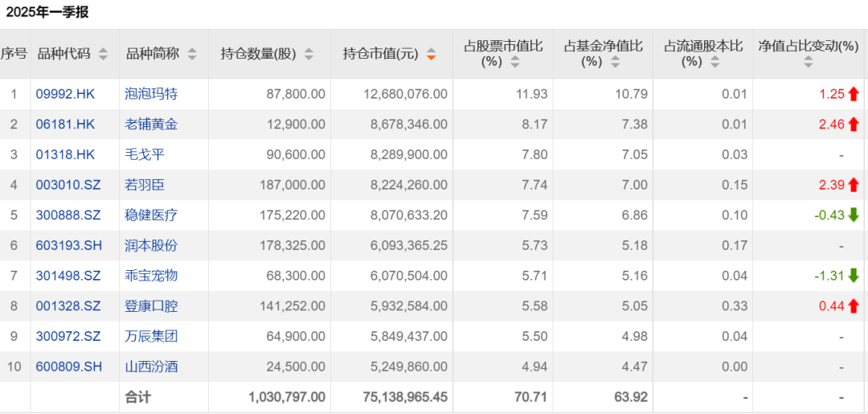This screenshot has width=868, height=414.
Task: Click the 序号 column header
Action: [14, 54]
